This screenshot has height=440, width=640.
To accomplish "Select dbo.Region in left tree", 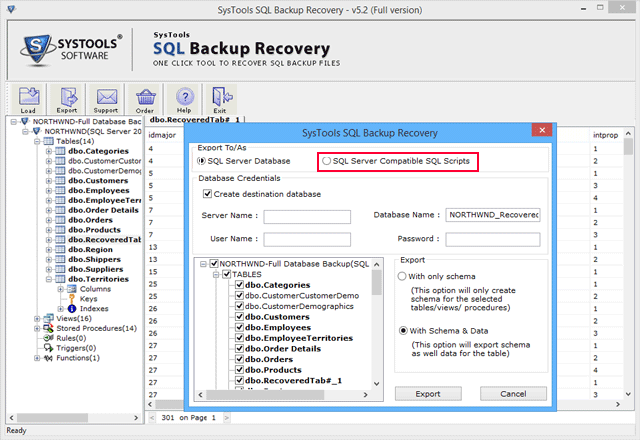I will tap(90, 250).
